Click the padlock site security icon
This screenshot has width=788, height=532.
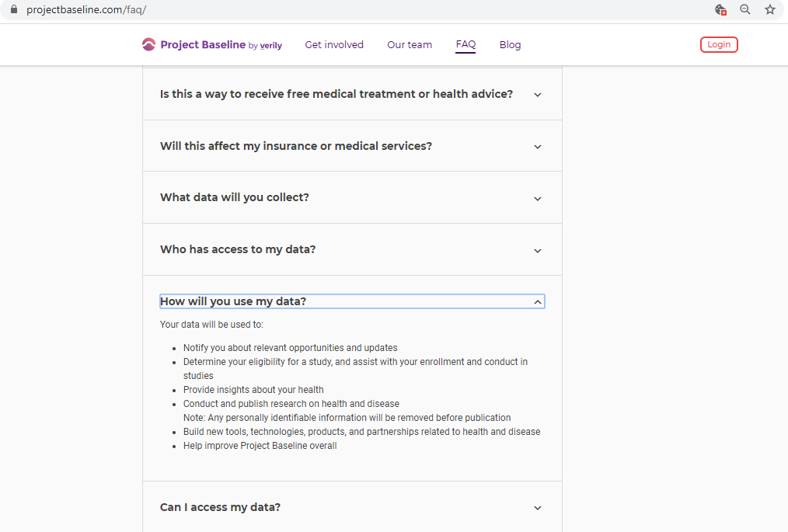click(x=13, y=9)
